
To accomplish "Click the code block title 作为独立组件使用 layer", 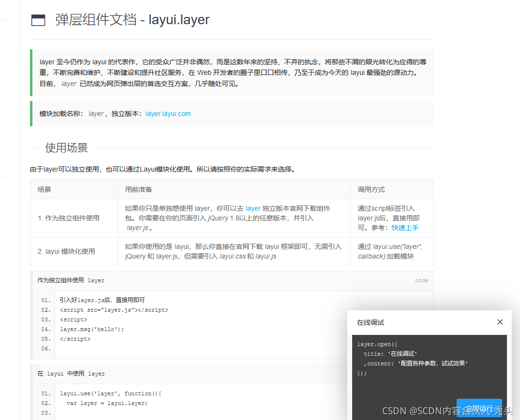I will [71, 280].
